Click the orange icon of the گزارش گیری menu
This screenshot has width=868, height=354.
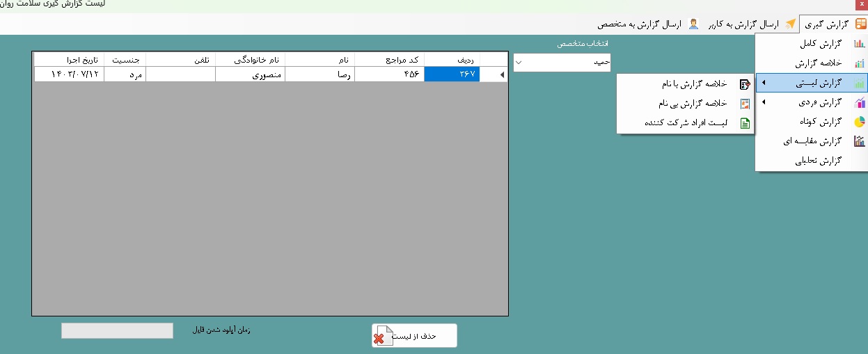(860, 24)
